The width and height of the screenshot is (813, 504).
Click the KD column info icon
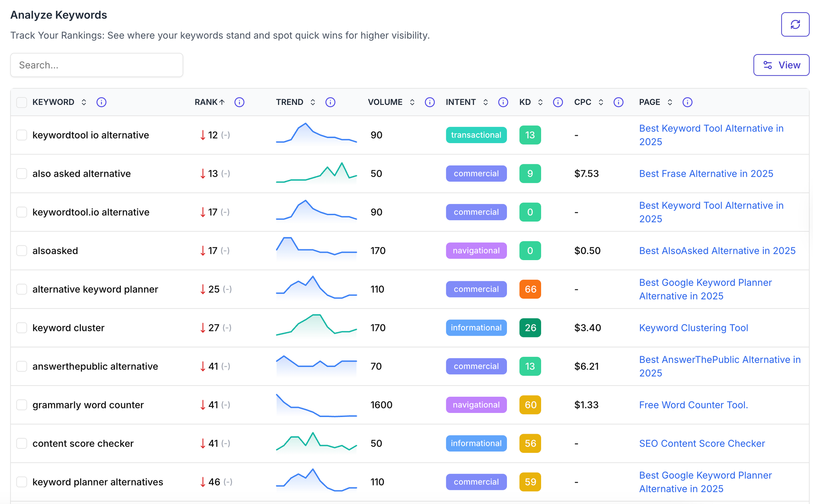(x=558, y=102)
